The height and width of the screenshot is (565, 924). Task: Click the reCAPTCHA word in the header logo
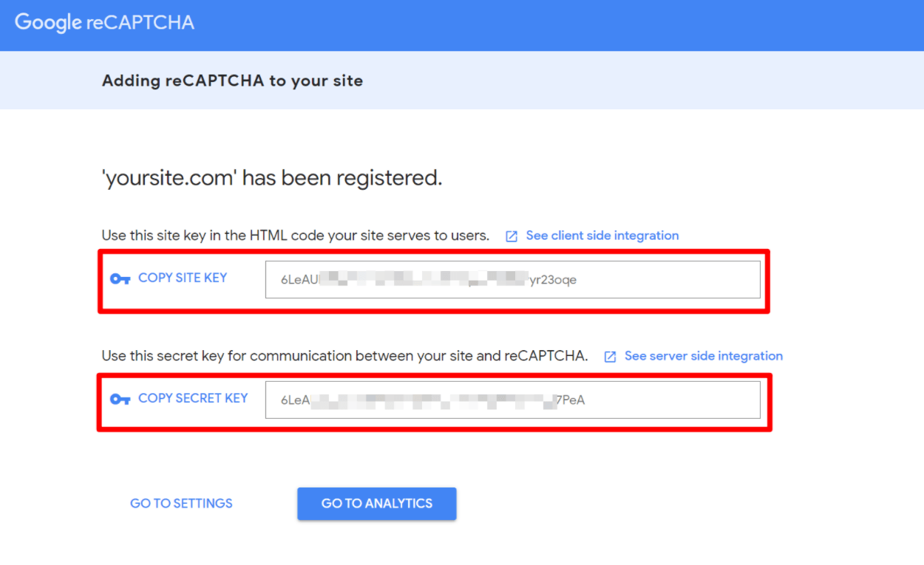coord(140,22)
